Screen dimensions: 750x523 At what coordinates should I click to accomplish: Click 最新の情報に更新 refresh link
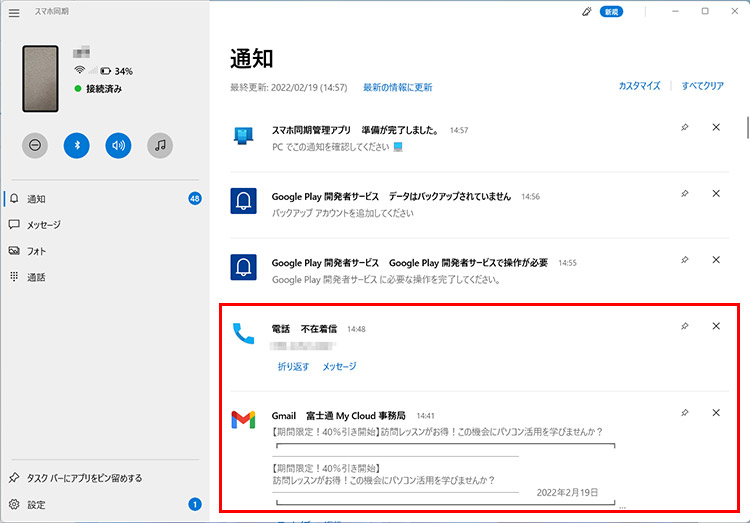tap(397, 88)
